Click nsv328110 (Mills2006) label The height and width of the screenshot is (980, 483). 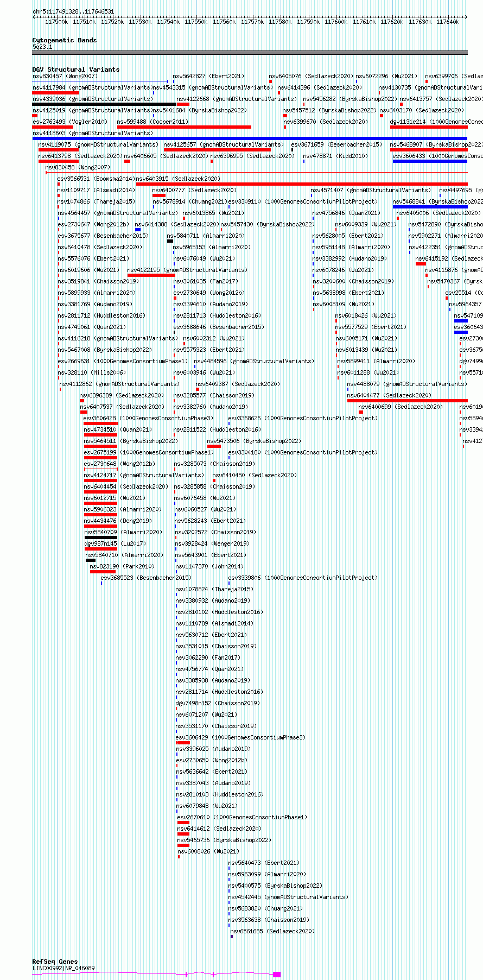click(92, 372)
